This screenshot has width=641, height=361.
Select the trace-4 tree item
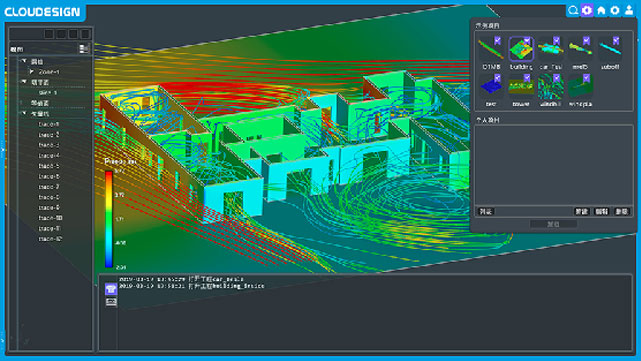tap(49, 155)
